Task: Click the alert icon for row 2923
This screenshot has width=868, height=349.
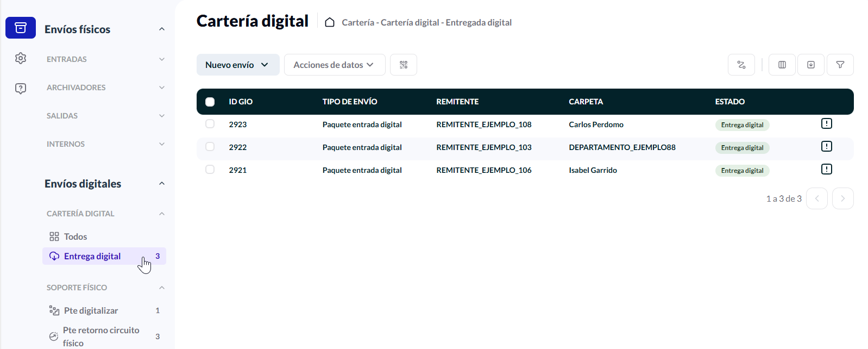Action: (827, 123)
